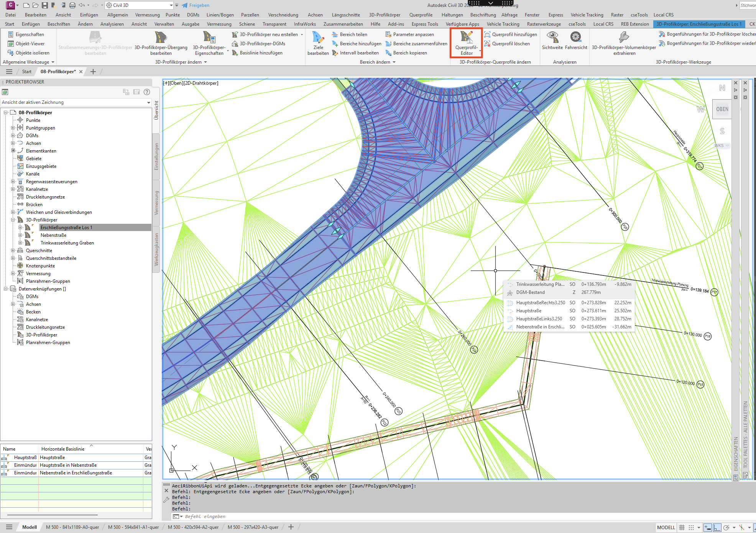Click Basislinie hinzufügen
This screenshot has height=533, width=756.
coord(257,53)
